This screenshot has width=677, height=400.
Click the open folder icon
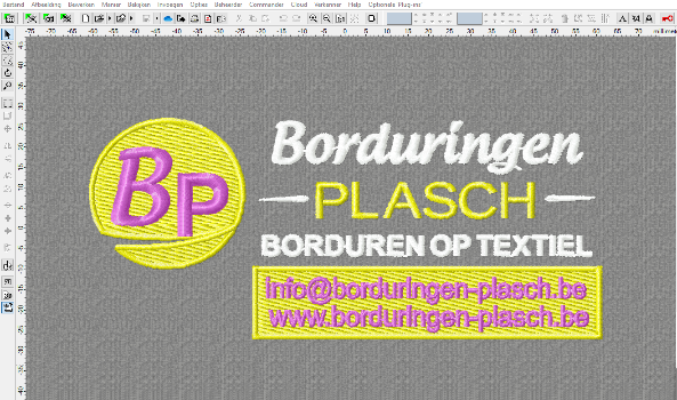98,19
